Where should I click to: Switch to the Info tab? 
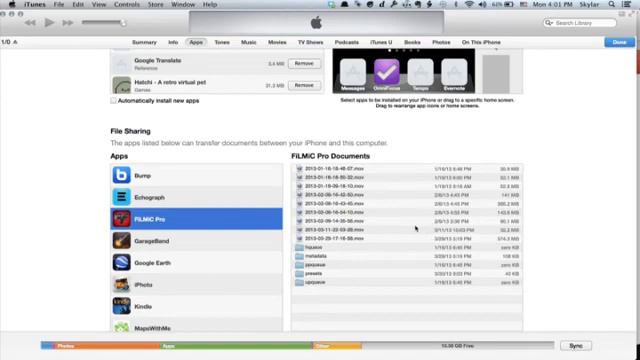point(173,42)
